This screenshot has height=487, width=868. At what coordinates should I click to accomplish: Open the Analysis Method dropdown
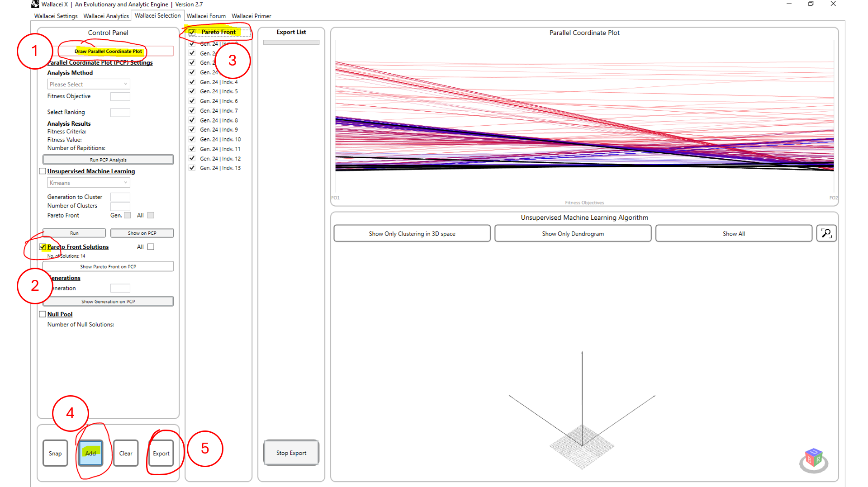tap(89, 85)
